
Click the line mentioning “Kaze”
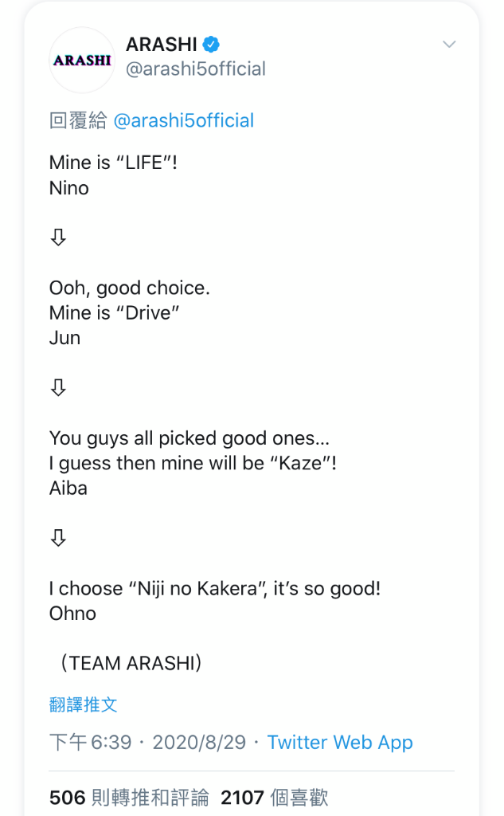click(193, 463)
